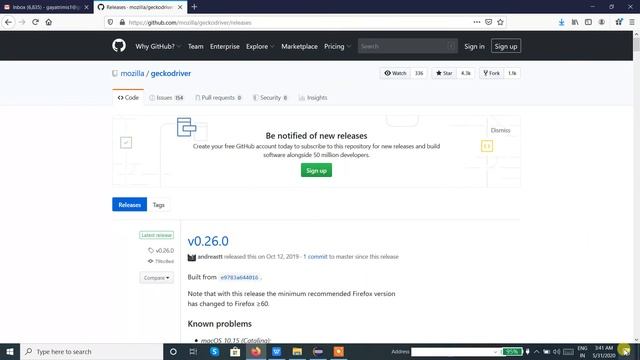
Task: Click the Sign in link
Action: tap(474, 46)
